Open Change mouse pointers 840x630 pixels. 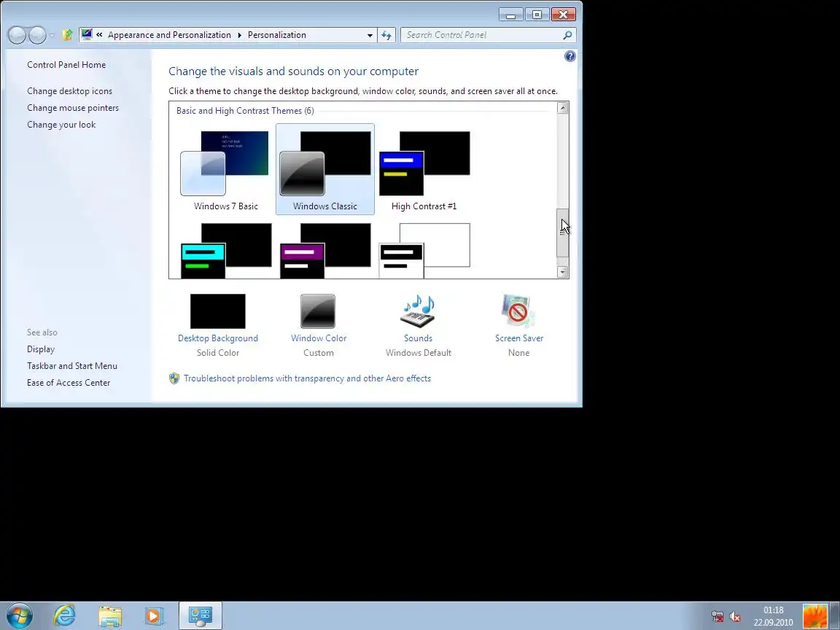click(73, 108)
